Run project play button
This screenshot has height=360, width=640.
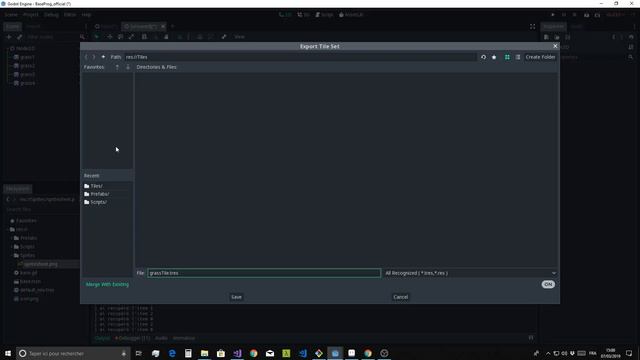[553, 15]
